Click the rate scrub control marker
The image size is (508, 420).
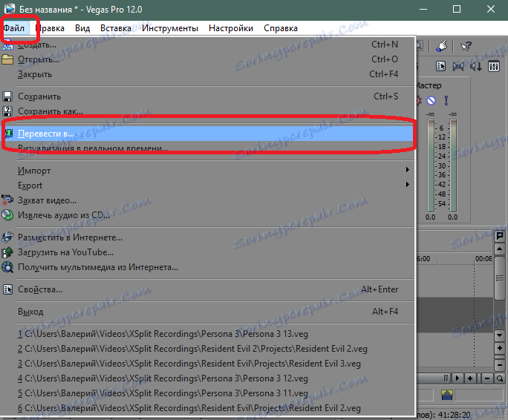[x=447, y=395]
